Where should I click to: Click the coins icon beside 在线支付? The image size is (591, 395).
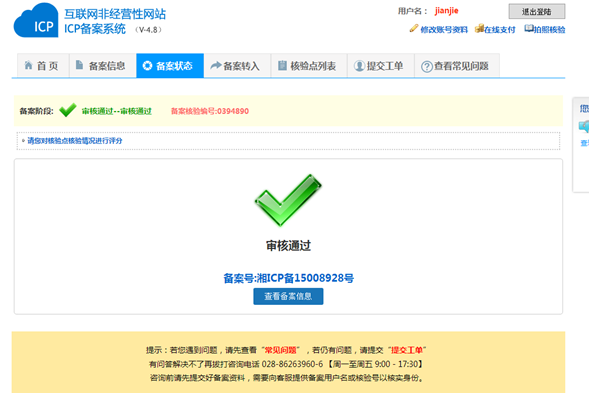(x=479, y=28)
